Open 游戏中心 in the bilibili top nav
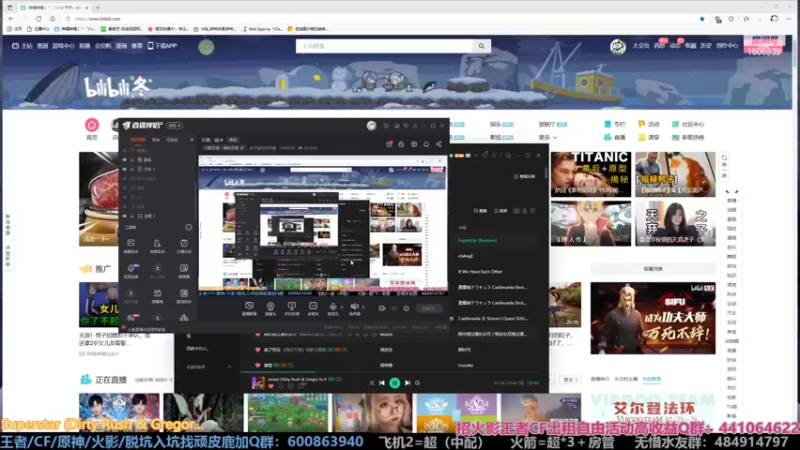This screenshot has width=800, height=450. click(x=63, y=46)
